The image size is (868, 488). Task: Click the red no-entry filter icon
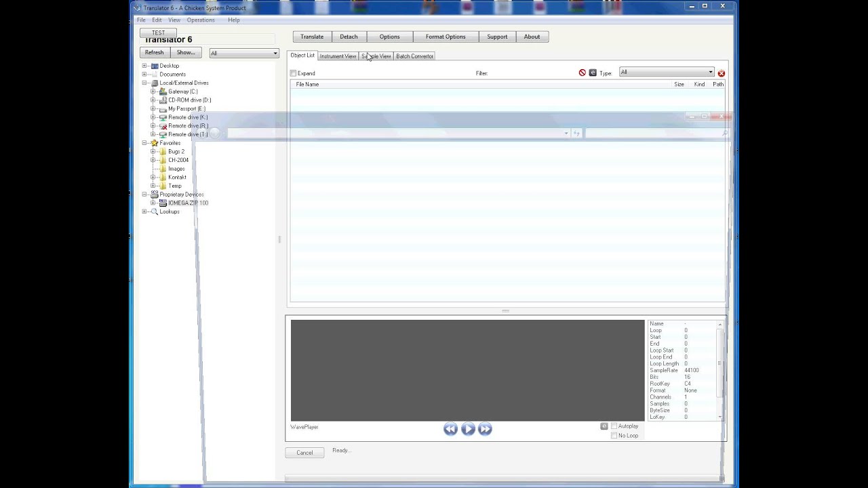tap(582, 73)
